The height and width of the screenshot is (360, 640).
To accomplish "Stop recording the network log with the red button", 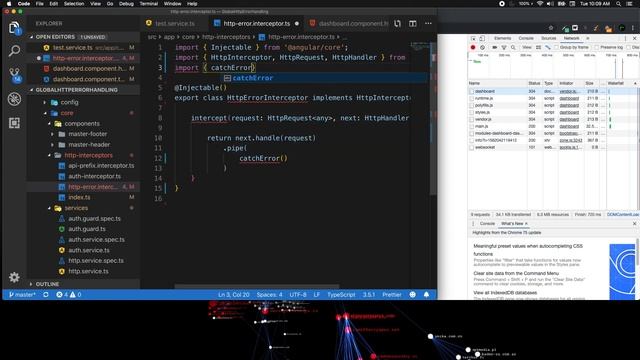I will (473, 47).
